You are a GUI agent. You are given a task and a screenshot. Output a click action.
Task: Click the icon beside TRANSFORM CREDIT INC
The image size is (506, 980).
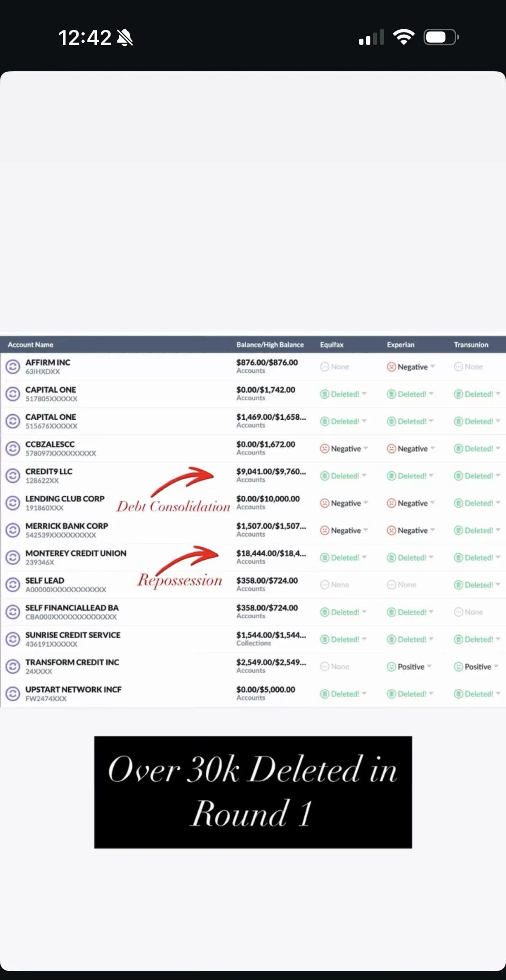(x=13, y=667)
